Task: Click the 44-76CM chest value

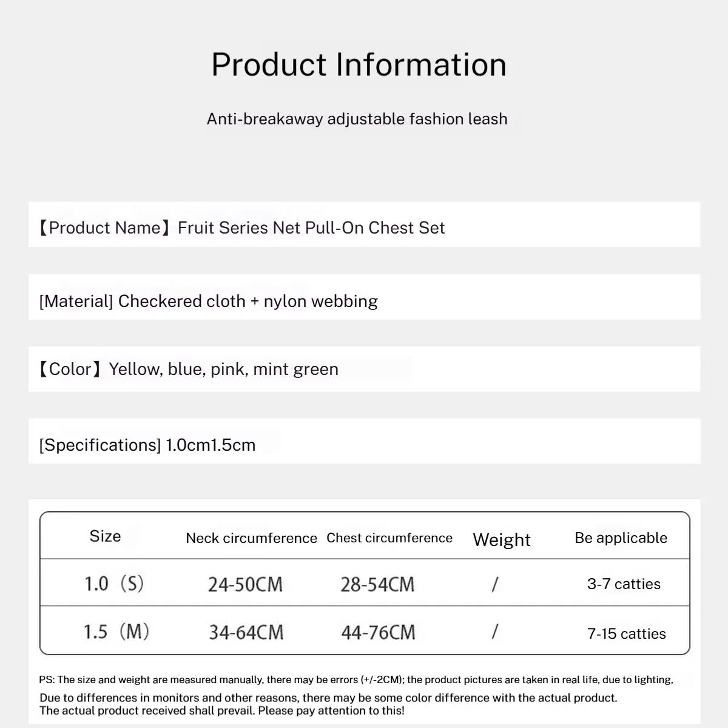Action: (x=379, y=632)
